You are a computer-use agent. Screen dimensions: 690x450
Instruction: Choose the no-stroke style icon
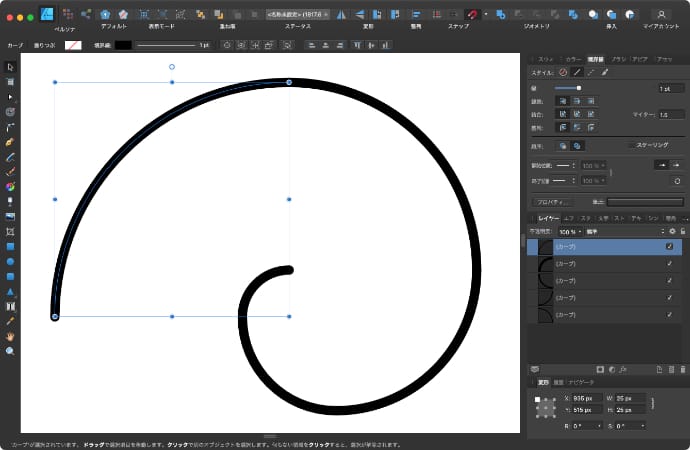[563, 72]
